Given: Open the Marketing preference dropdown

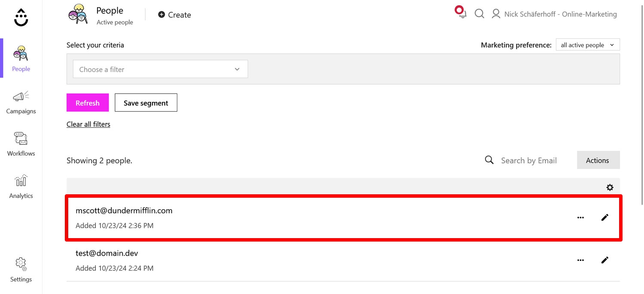Looking at the screenshot, I should click(588, 45).
